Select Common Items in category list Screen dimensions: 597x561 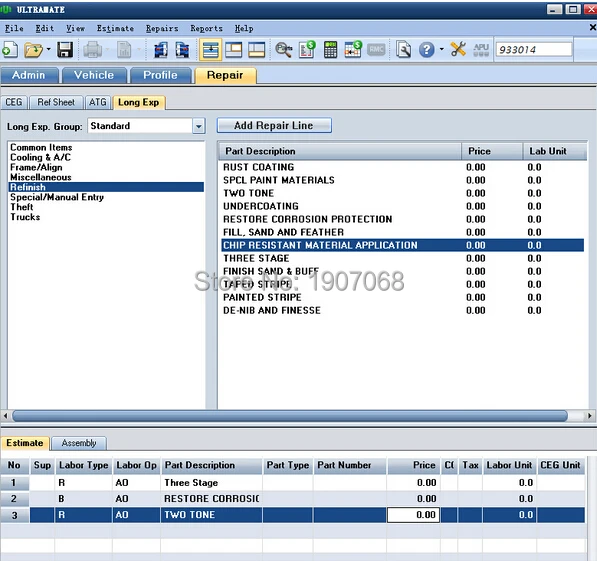pyautogui.click(x=41, y=147)
